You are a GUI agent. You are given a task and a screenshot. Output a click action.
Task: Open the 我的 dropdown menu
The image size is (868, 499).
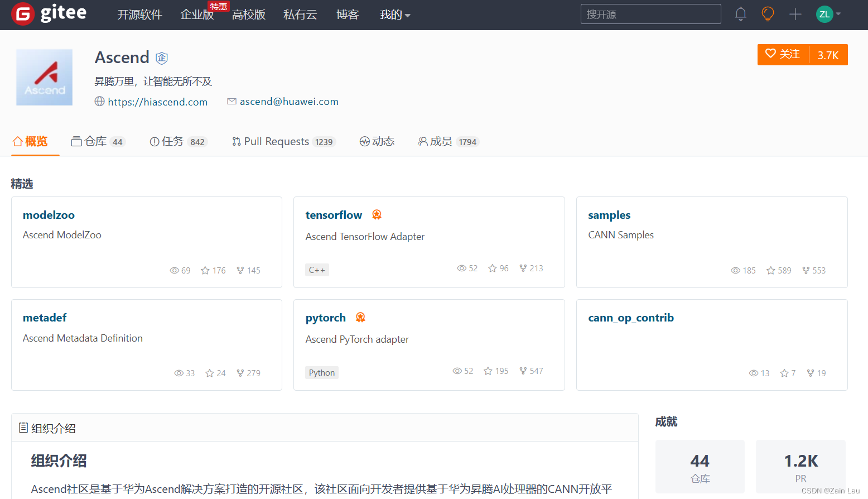pyautogui.click(x=394, y=15)
